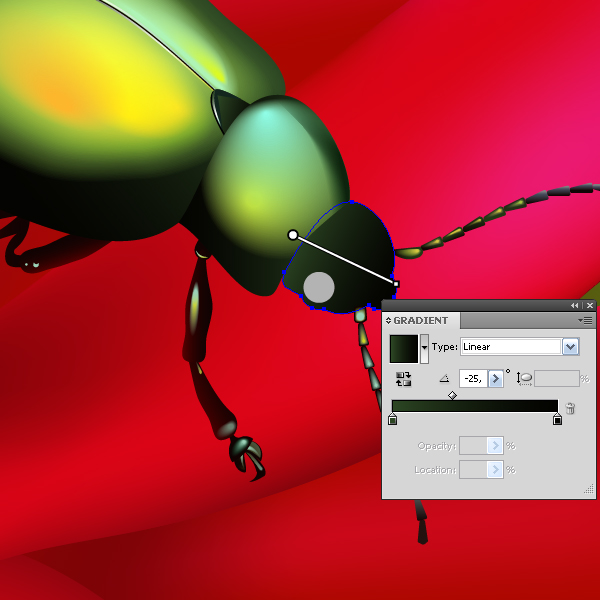Select the left green gradient stop

click(x=392, y=419)
